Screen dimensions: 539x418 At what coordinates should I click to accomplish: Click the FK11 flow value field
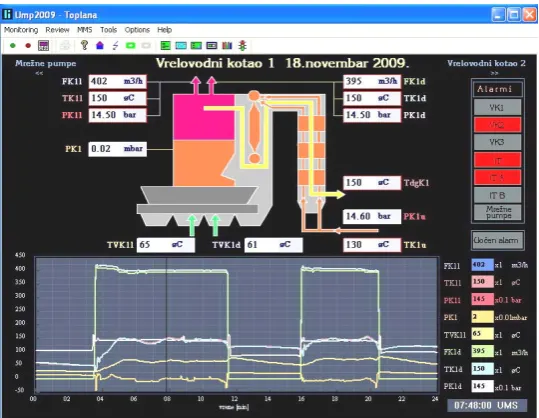118,81
